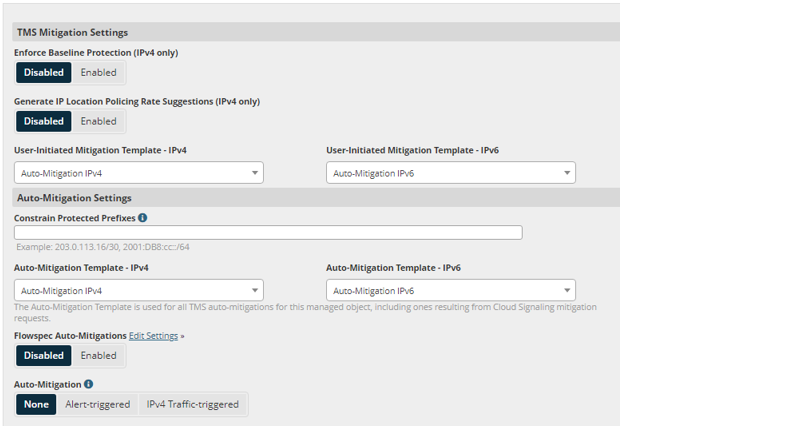Click the prefix example hint text
The width and height of the screenshot is (795, 438).
click(102, 247)
